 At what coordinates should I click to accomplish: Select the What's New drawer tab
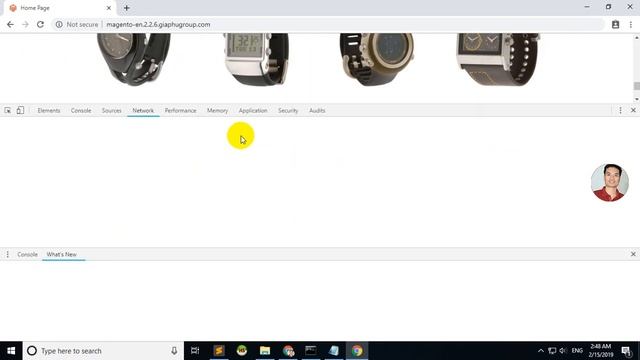coord(61,254)
